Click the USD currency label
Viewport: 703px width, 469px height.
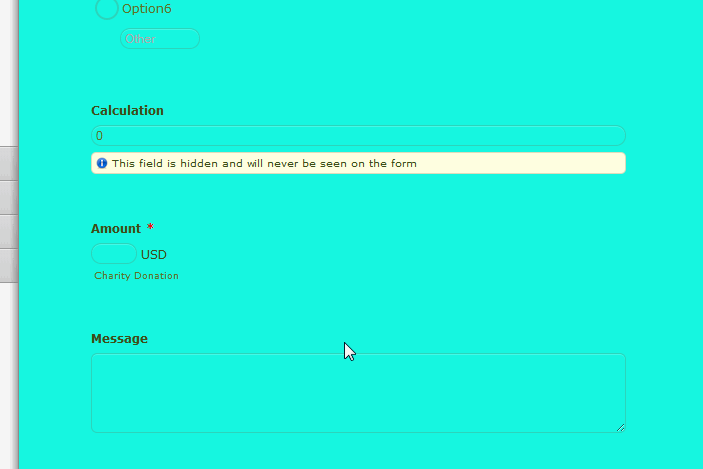pos(154,255)
